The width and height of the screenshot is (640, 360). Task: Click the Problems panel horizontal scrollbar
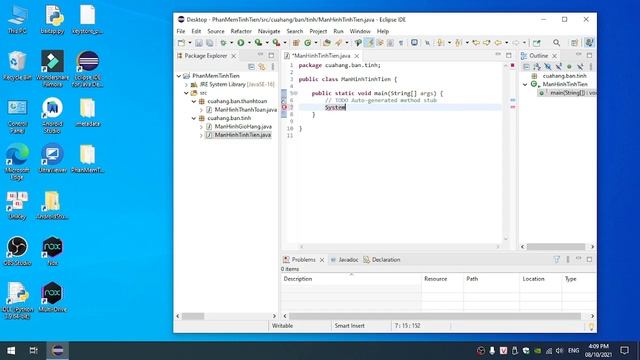pyautogui.click(x=435, y=316)
